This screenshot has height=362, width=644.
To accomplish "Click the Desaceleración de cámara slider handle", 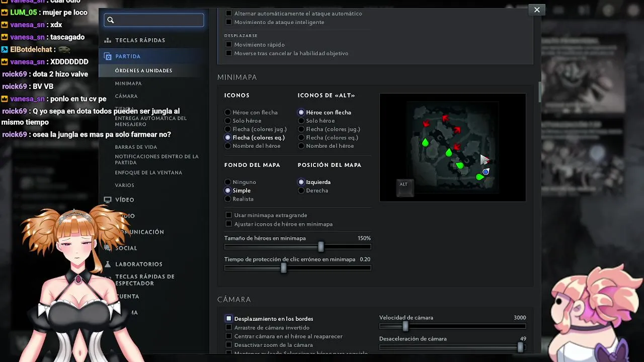I will point(520,347).
